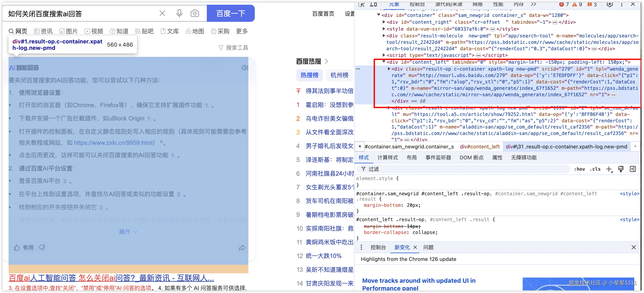Open DevTools issues count badge

pyautogui.click(x=592, y=4)
